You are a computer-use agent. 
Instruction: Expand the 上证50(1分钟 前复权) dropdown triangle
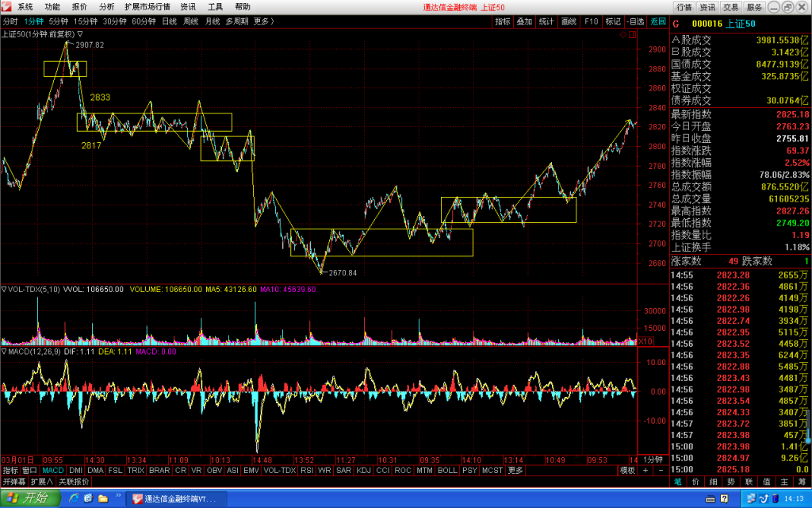click(x=80, y=33)
